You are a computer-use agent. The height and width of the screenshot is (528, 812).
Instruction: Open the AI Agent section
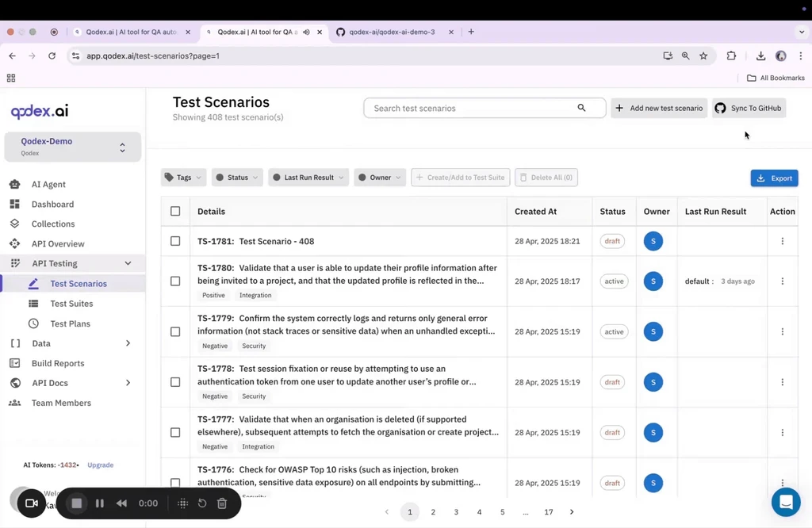tap(48, 184)
